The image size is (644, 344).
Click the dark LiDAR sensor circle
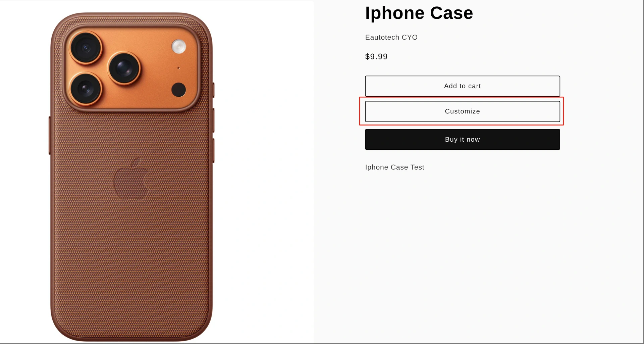(178, 90)
